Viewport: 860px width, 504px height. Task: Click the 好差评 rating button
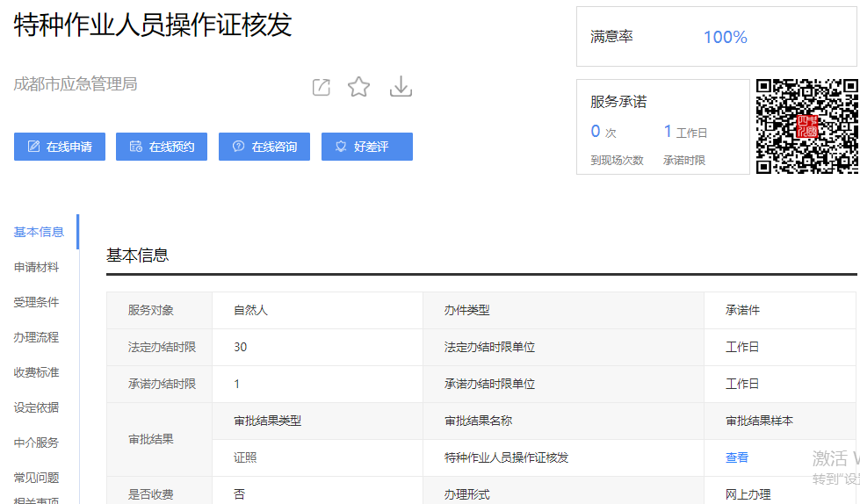tap(367, 147)
